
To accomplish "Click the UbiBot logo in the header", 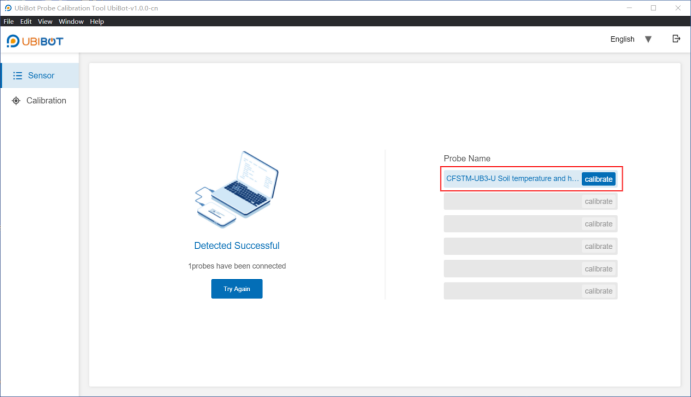I will point(35,41).
